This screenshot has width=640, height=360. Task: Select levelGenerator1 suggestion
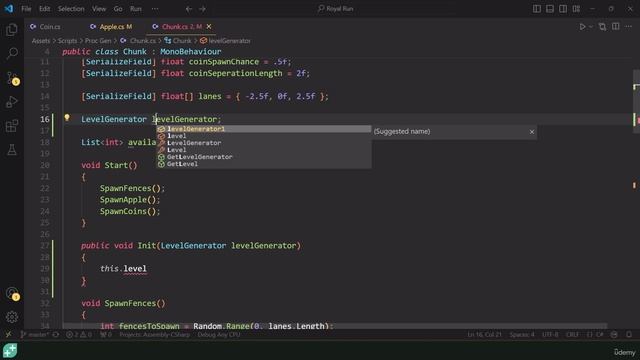point(264,129)
